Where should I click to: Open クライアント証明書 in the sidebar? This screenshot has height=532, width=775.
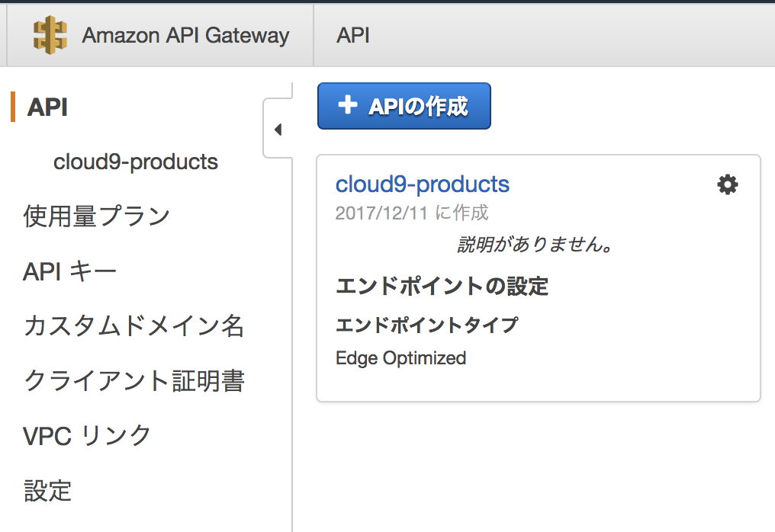point(134,381)
